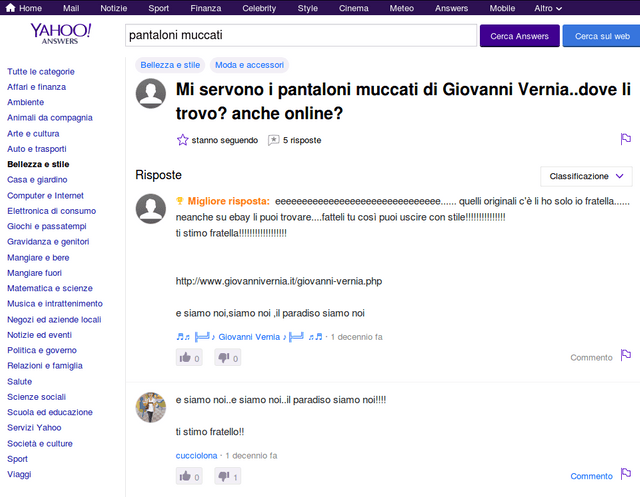Click the Cerca sul web button

click(602, 36)
